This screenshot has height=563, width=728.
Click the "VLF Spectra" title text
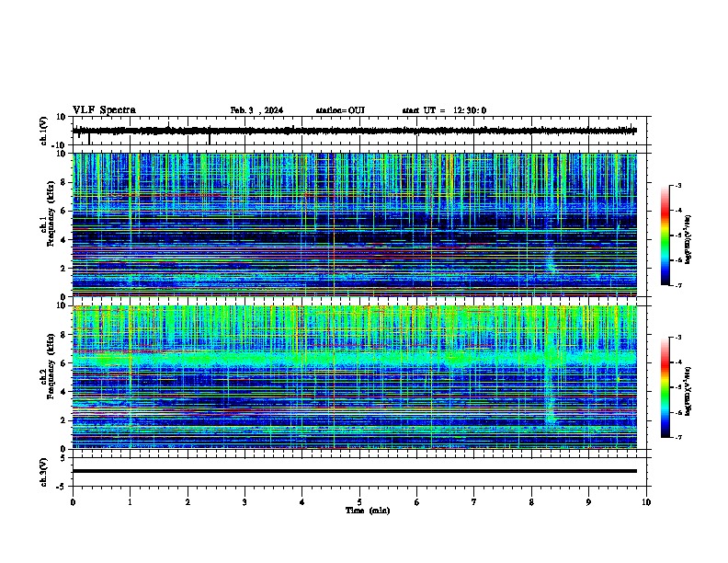point(104,110)
